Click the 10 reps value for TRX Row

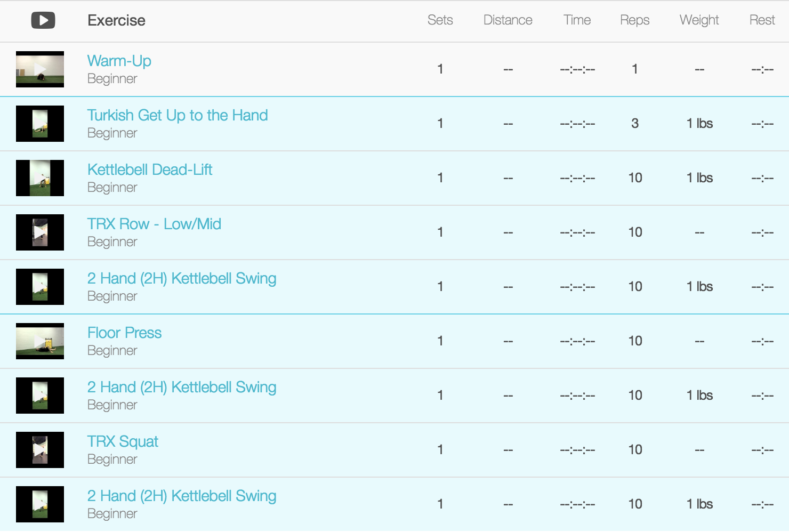coord(635,232)
